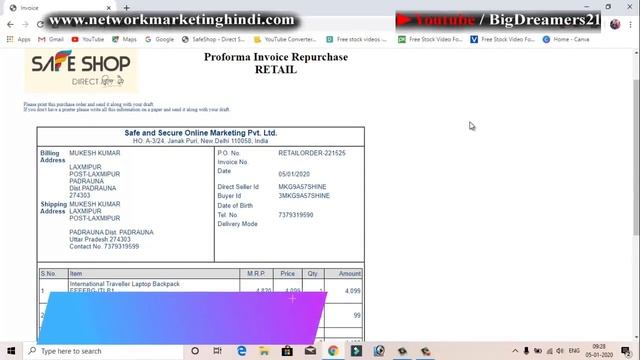Image resolution: width=640 pixels, height=360 pixels.
Task: Open the SafeShop - Direct S... bookmark
Action: [x=213, y=39]
